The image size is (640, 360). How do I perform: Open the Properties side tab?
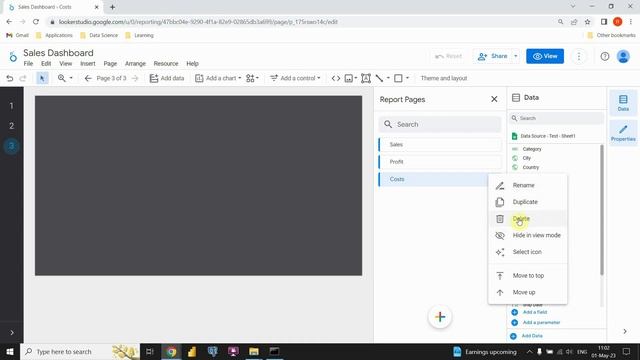pyautogui.click(x=623, y=133)
